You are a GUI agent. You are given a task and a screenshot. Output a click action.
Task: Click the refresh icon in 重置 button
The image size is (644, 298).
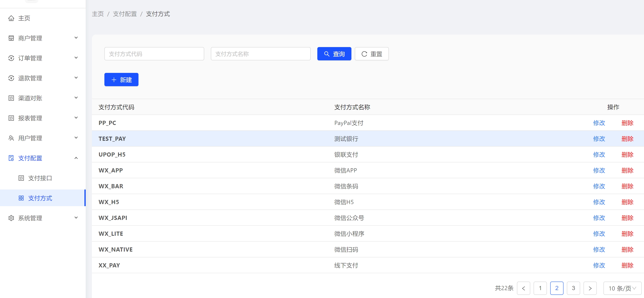click(x=364, y=54)
